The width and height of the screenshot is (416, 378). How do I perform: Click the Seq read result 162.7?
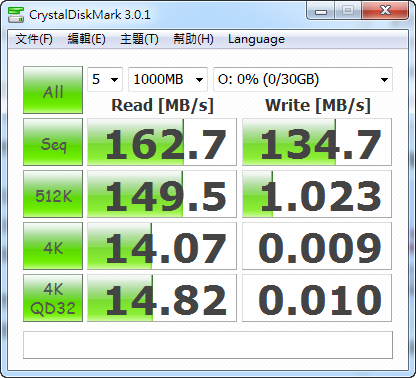click(162, 142)
